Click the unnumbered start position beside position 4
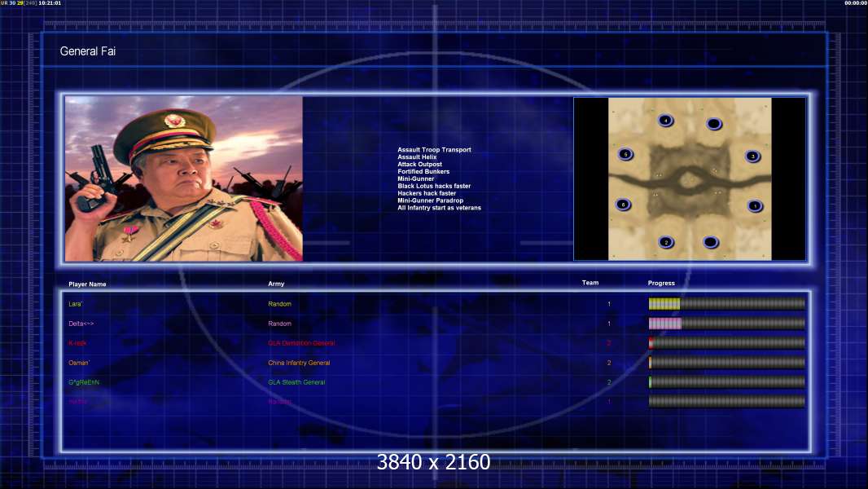The width and height of the screenshot is (868, 489). click(714, 124)
